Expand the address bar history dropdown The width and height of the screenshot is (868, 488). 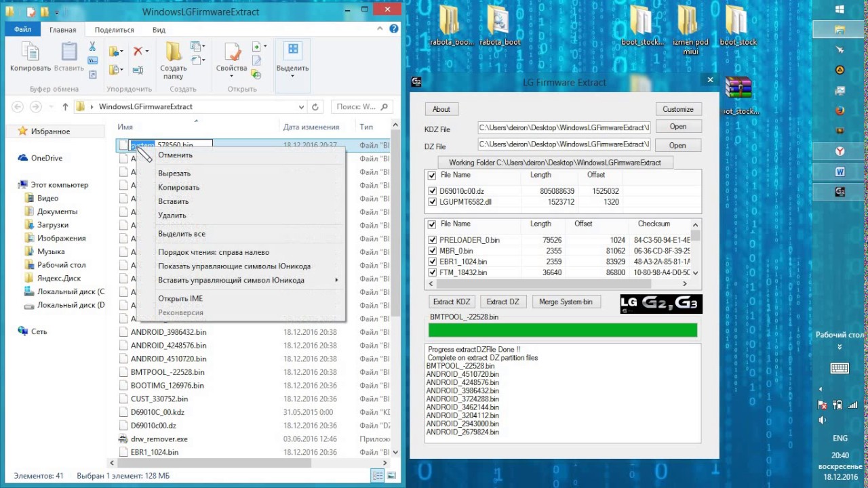click(x=301, y=107)
